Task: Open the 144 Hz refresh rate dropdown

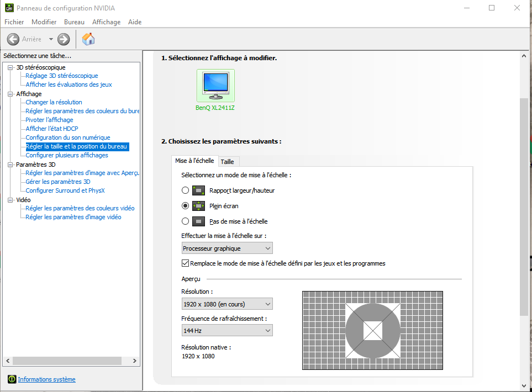Action: [x=227, y=331]
